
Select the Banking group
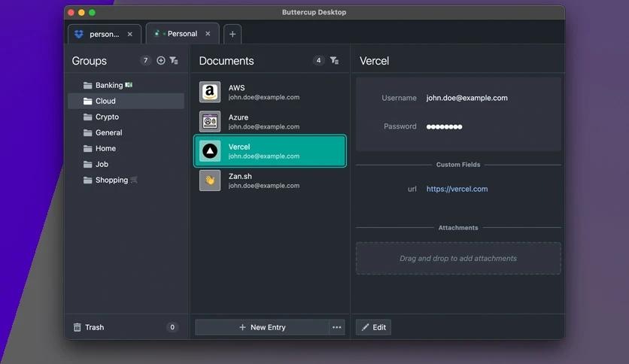click(x=126, y=86)
